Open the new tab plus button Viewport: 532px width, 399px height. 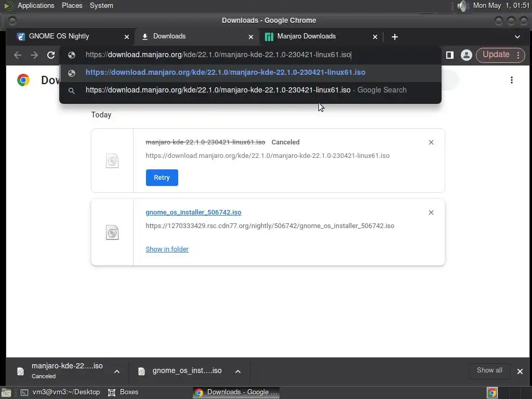coord(395,37)
